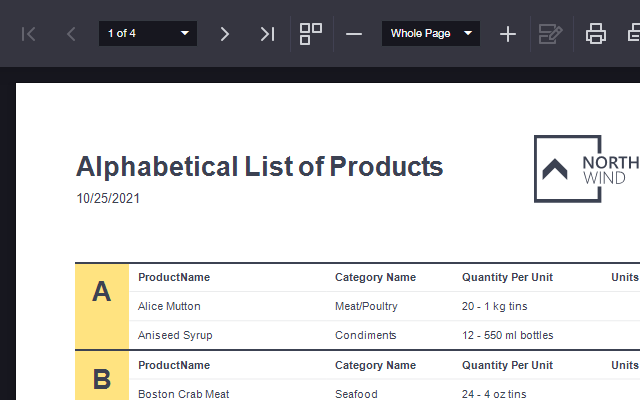Go to the previous page
The width and height of the screenshot is (640, 400).
pos(71,34)
